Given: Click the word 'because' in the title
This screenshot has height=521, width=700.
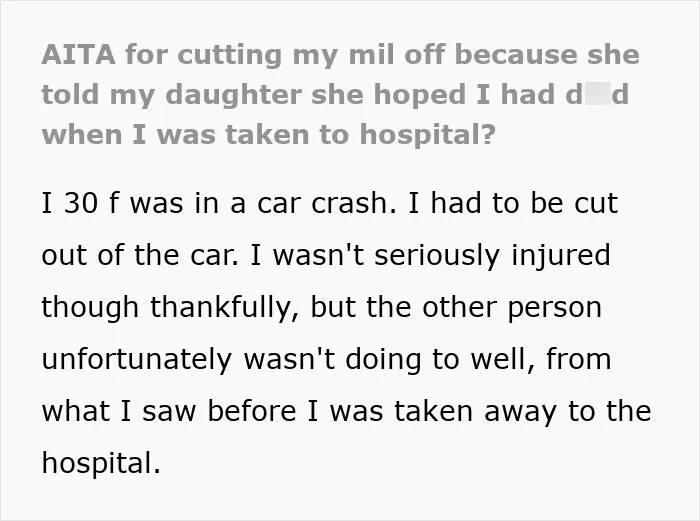Looking at the screenshot, I should pos(516,54).
